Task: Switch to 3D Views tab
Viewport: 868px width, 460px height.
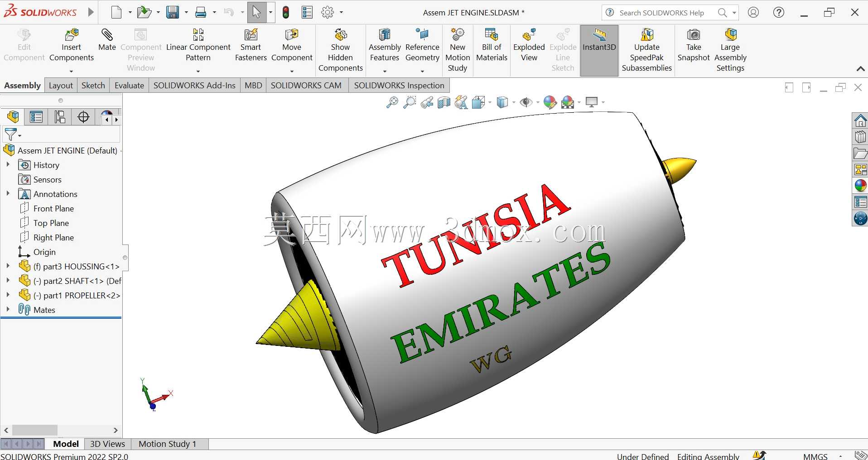Action: point(107,444)
